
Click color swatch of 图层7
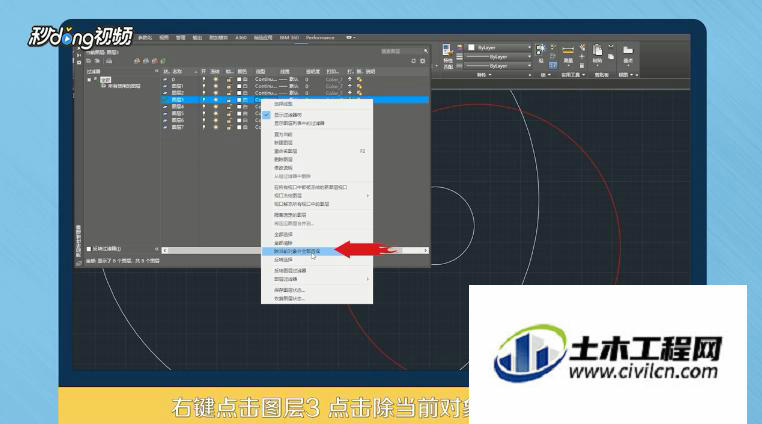coord(239,127)
